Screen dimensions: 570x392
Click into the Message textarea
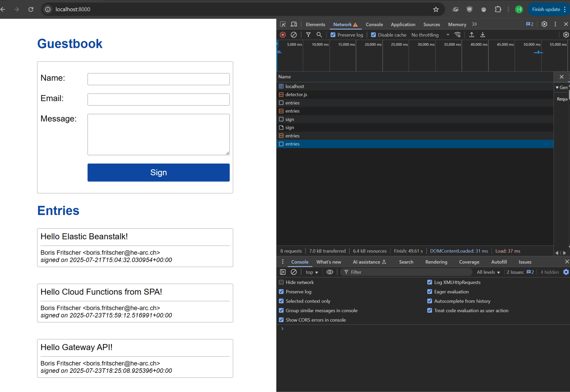[x=158, y=134]
